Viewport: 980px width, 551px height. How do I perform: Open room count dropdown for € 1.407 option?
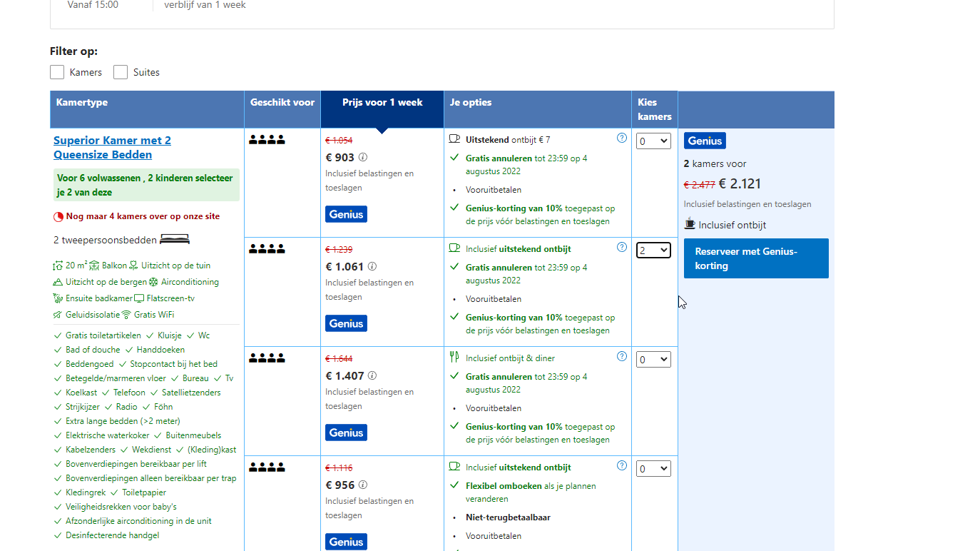pos(653,360)
